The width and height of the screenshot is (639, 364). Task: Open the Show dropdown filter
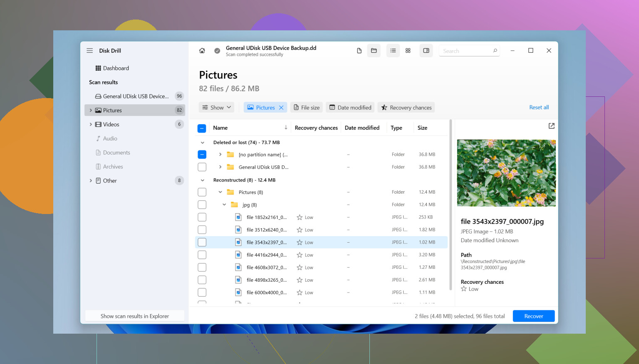[216, 108]
